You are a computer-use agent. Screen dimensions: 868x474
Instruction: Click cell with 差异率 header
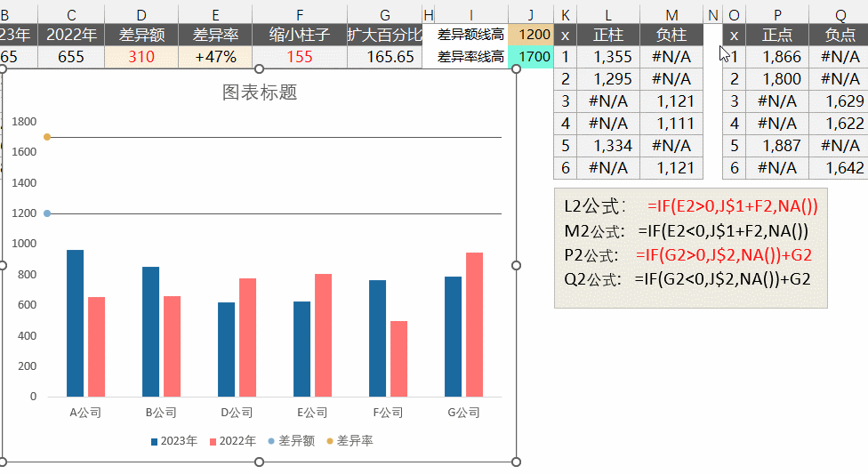coord(215,35)
